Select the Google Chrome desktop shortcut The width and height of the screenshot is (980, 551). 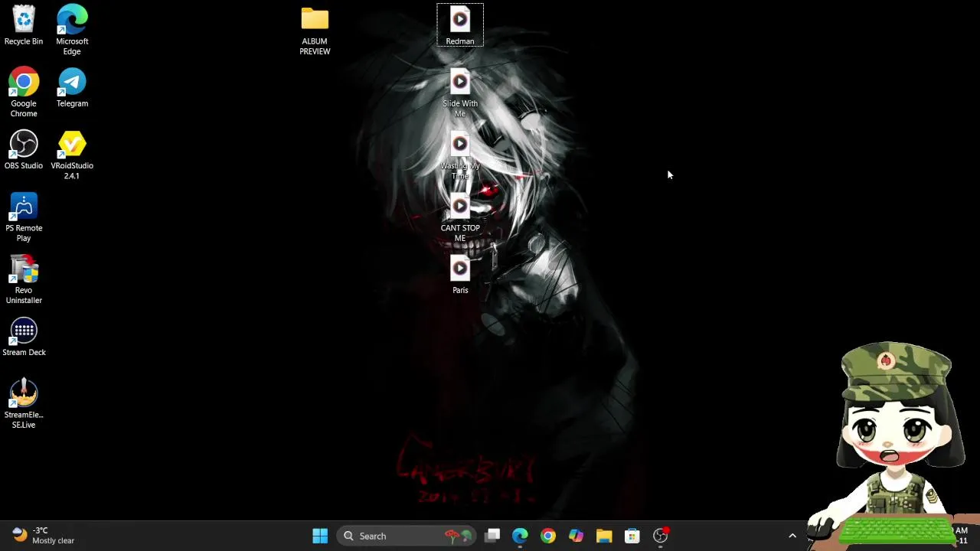pyautogui.click(x=24, y=93)
